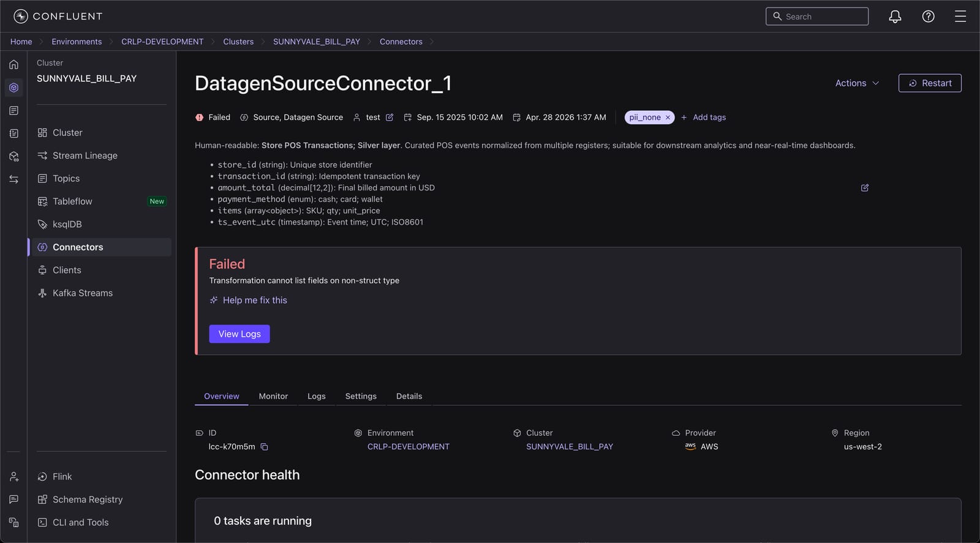Click the Kafka Streams sidebar icon
Screen dimensions: 980x543
coord(42,293)
